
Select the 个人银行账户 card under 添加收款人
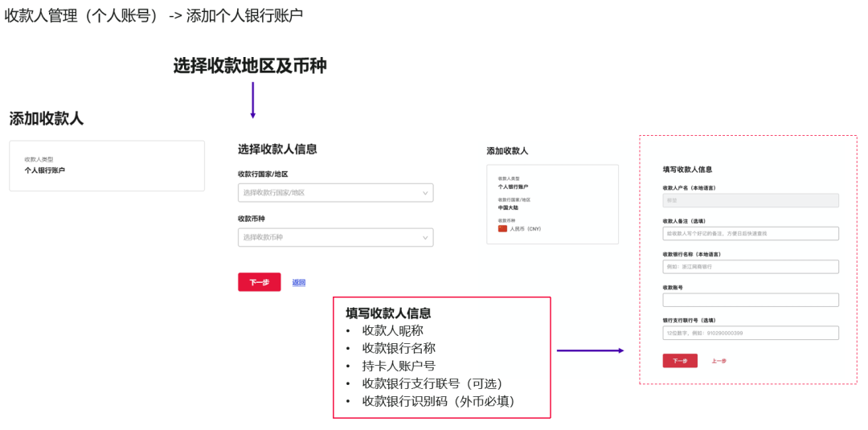107,166
